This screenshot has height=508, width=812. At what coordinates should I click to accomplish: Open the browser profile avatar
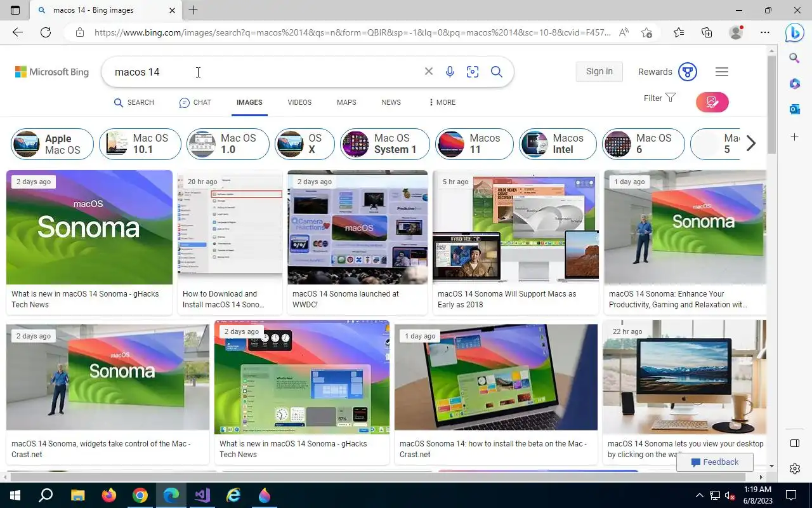coord(736,32)
